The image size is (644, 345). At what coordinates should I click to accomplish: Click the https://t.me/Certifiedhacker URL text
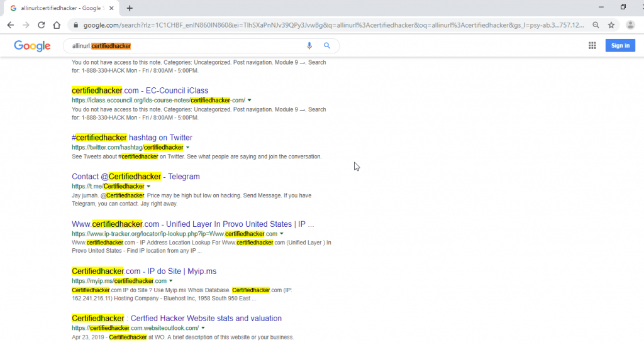coord(108,186)
